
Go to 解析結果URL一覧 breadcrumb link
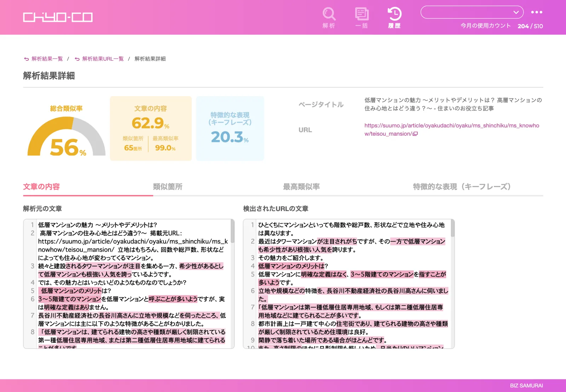pyautogui.click(x=103, y=59)
